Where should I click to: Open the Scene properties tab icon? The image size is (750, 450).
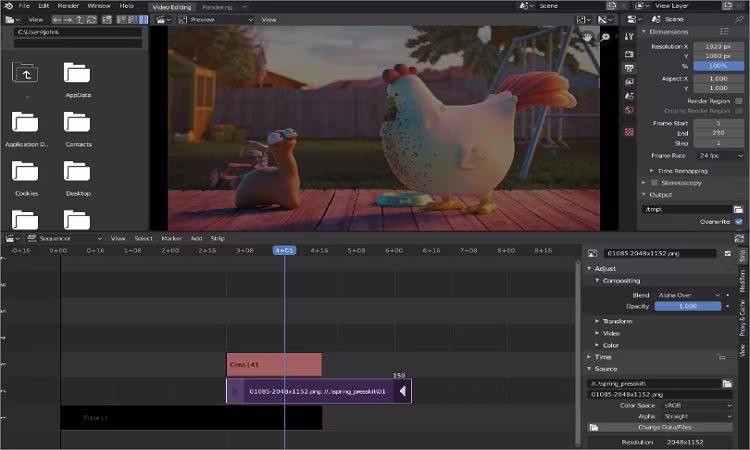click(629, 96)
